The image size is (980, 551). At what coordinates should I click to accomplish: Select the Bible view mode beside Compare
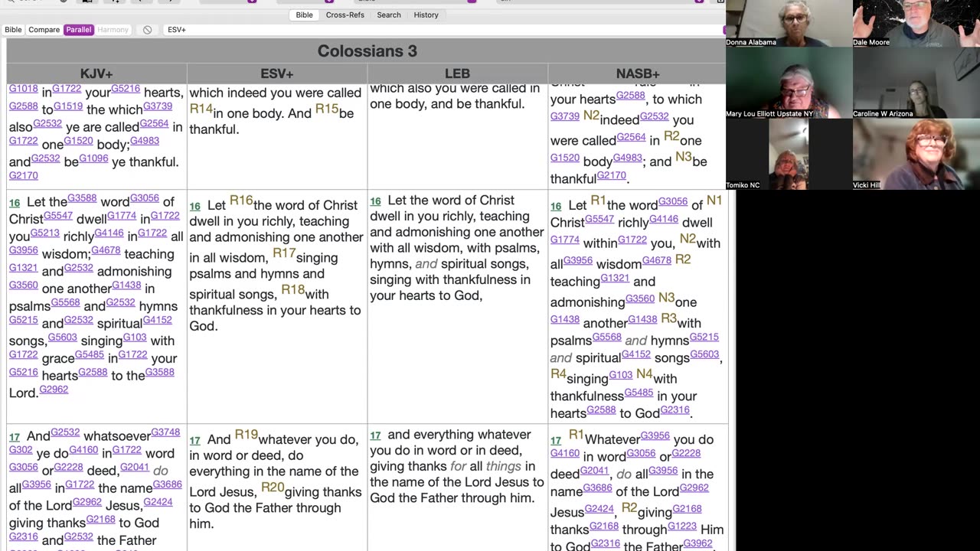pos(13,30)
